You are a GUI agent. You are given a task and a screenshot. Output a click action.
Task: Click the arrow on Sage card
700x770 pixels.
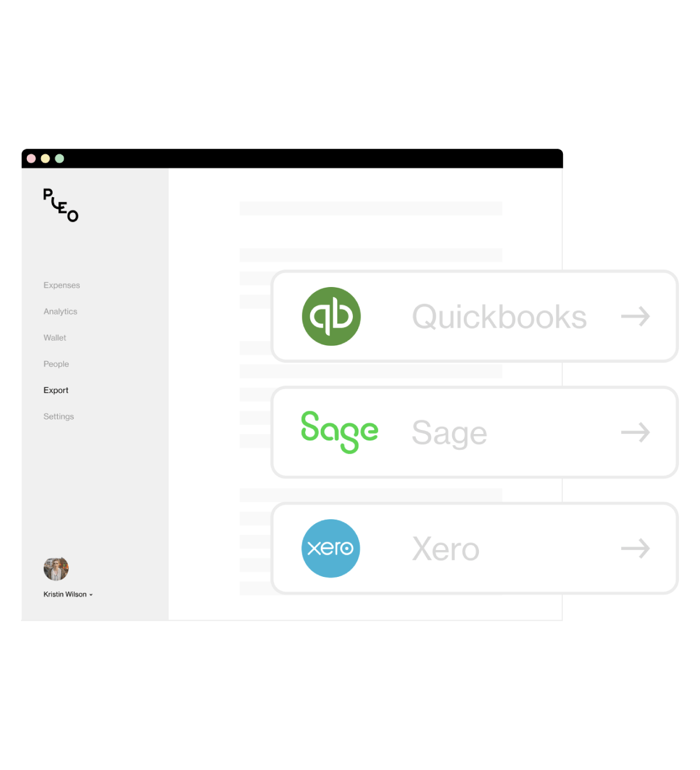pyautogui.click(x=635, y=432)
